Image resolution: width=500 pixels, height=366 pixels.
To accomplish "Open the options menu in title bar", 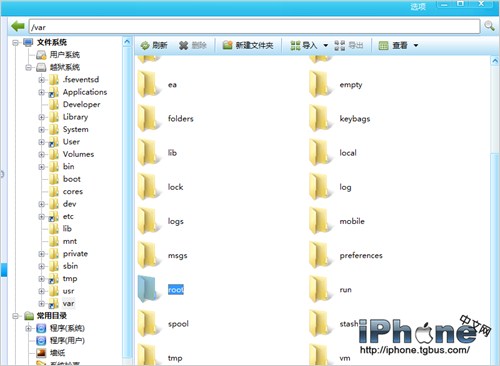I will click(418, 7).
